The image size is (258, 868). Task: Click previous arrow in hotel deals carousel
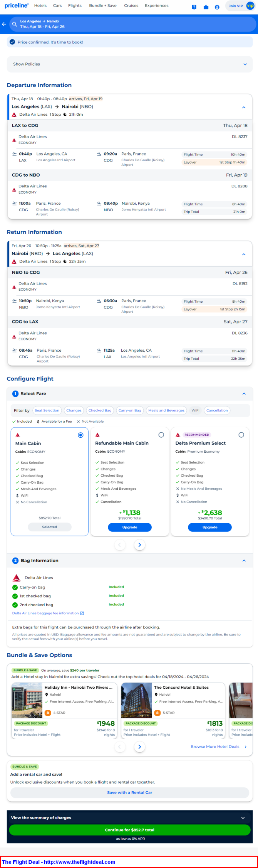pos(119,747)
